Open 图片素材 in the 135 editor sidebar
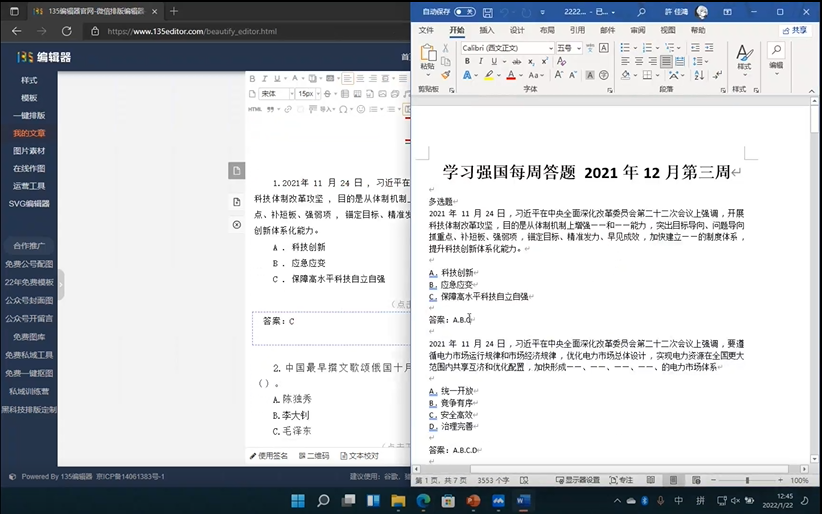 click(29, 150)
